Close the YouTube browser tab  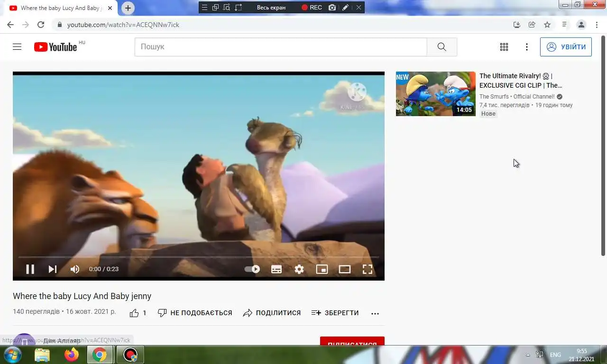tap(110, 8)
